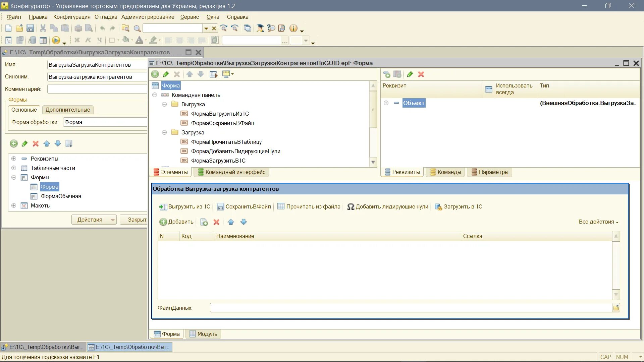Click red delete icon in requisites panel

pyautogui.click(x=421, y=74)
